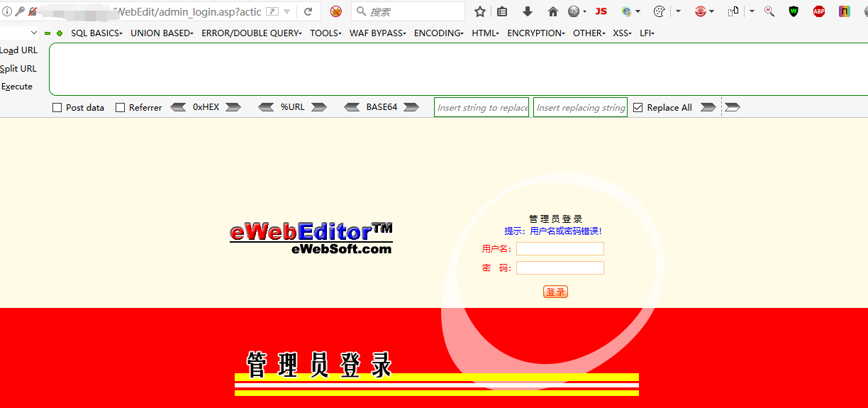Reload the page with the refresh button
The height and width of the screenshot is (408, 868).
(308, 11)
